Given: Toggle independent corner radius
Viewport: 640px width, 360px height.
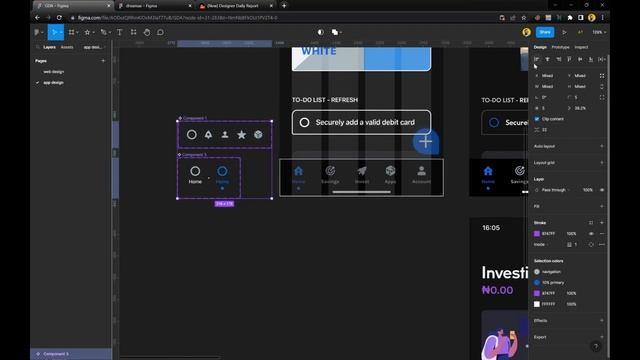Looking at the screenshot, I should pos(602,98).
